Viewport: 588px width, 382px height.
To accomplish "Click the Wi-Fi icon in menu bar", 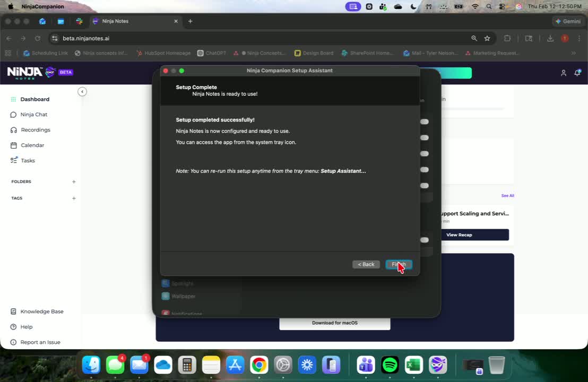I will click(475, 6).
